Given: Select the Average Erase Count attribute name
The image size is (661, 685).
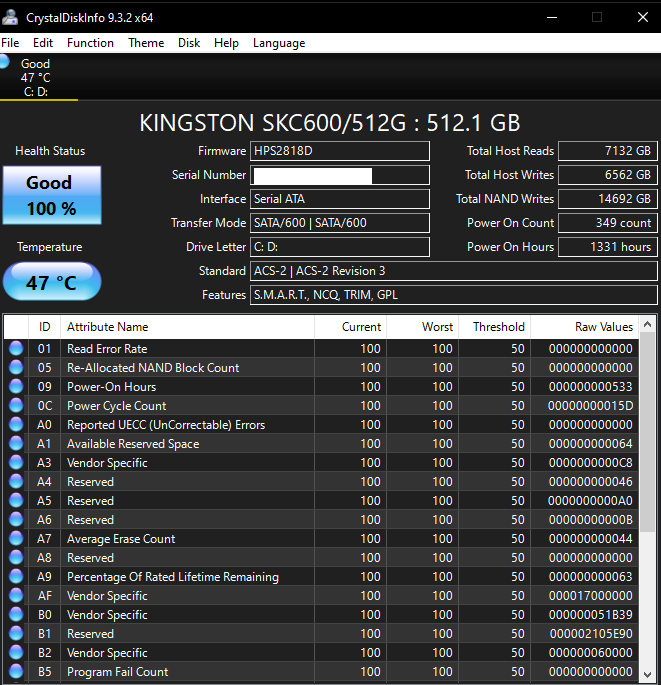Looking at the screenshot, I should (121, 539).
